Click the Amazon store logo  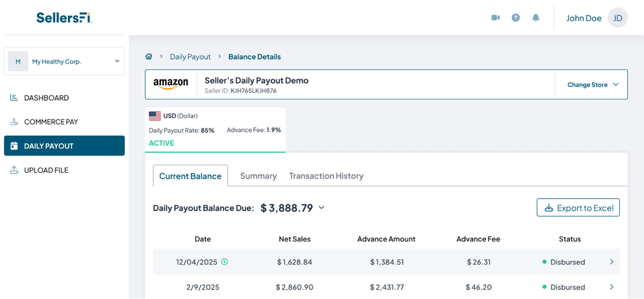[171, 84]
